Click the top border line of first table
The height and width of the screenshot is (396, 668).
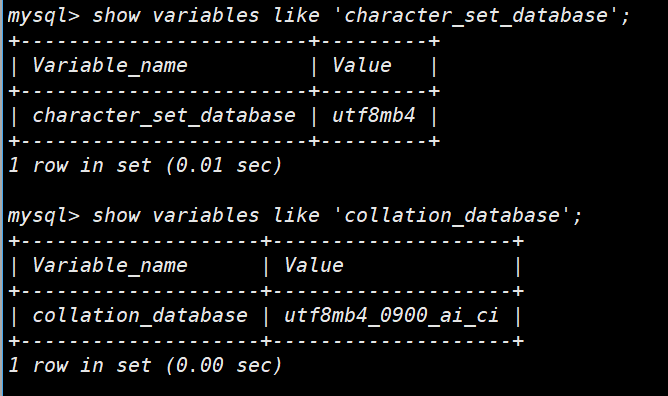(x=224, y=41)
